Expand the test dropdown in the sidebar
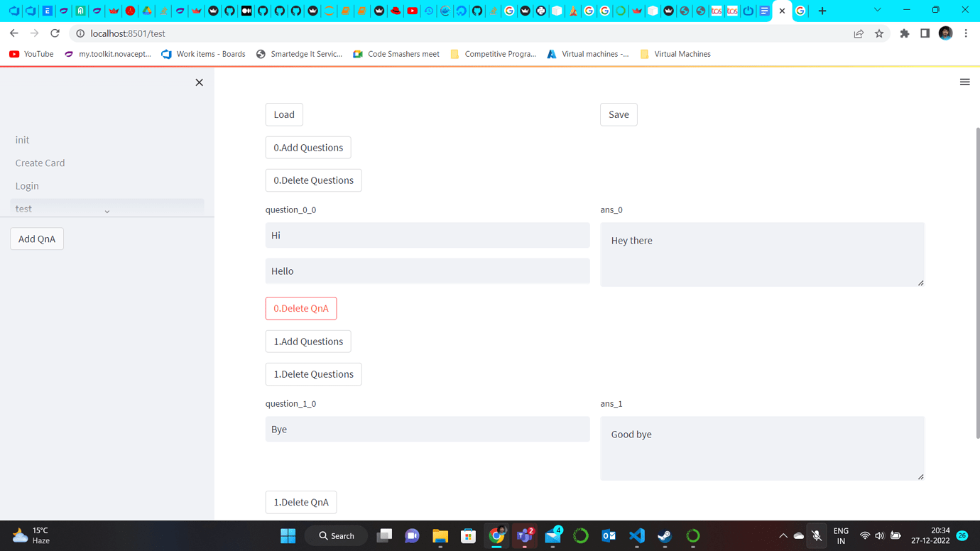980x551 pixels. 107,210
